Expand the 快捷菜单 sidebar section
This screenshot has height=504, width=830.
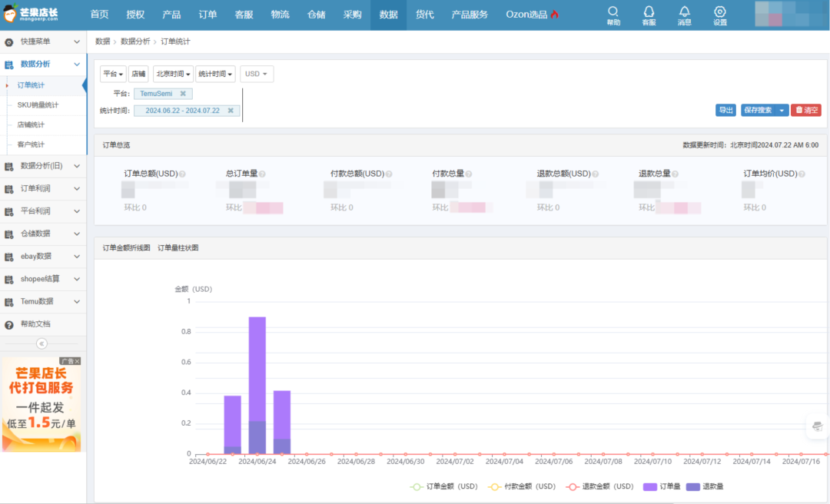click(77, 41)
